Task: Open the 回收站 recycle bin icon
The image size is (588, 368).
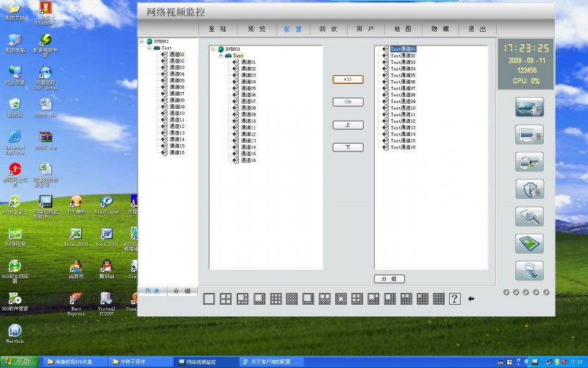Action: (15, 108)
